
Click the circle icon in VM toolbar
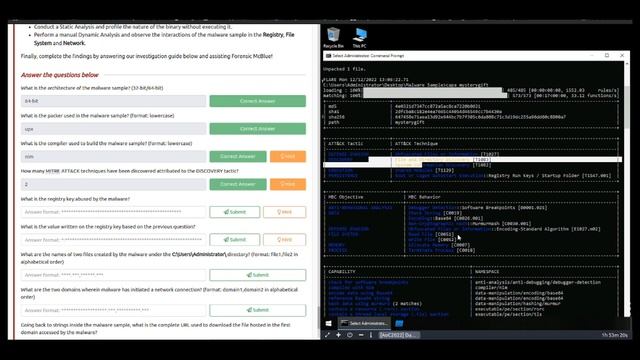pyautogui.click(x=350, y=335)
